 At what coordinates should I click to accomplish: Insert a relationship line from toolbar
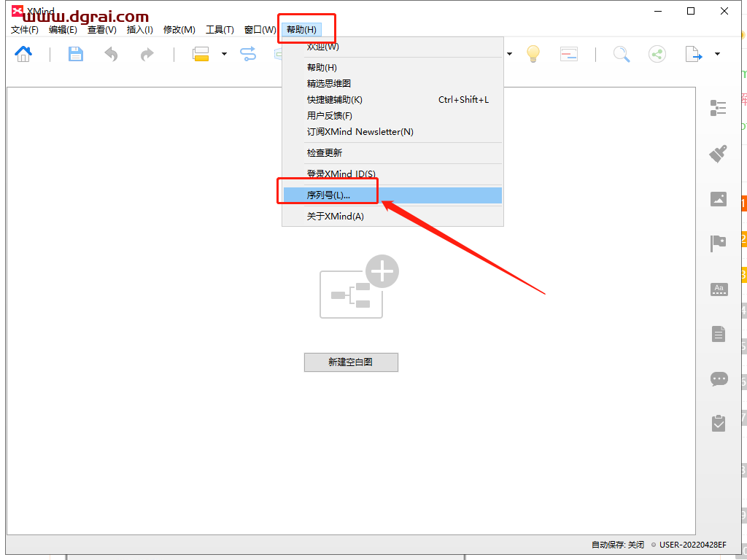tap(249, 54)
